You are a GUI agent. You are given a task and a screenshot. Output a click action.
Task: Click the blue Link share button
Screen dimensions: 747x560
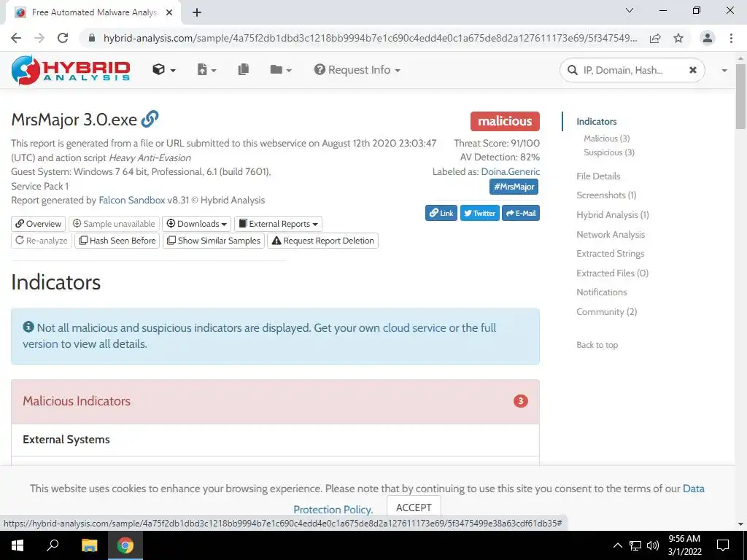[x=441, y=213]
